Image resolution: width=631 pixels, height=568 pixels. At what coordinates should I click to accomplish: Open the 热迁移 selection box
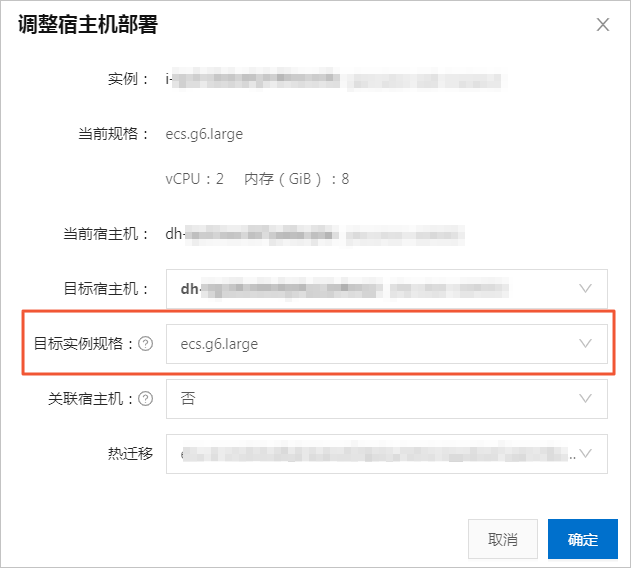[387, 454]
